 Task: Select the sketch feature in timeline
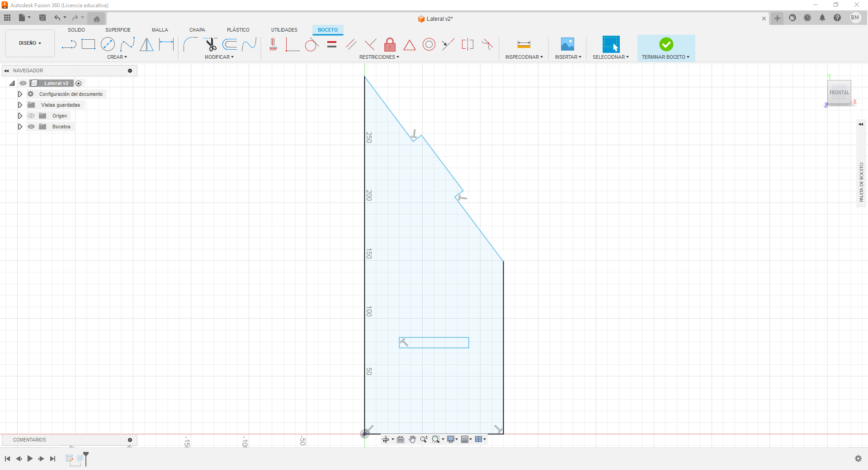click(x=70, y=458)
